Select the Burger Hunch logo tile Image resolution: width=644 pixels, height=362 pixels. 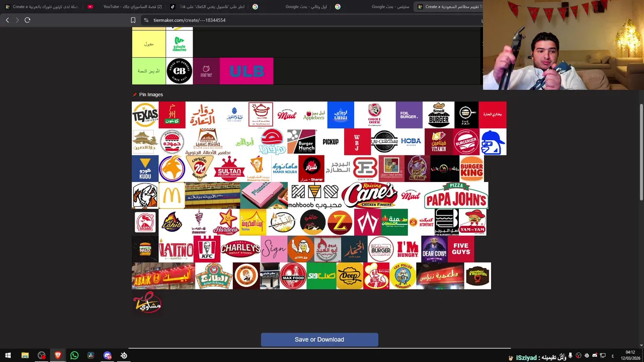click(301, 142)
